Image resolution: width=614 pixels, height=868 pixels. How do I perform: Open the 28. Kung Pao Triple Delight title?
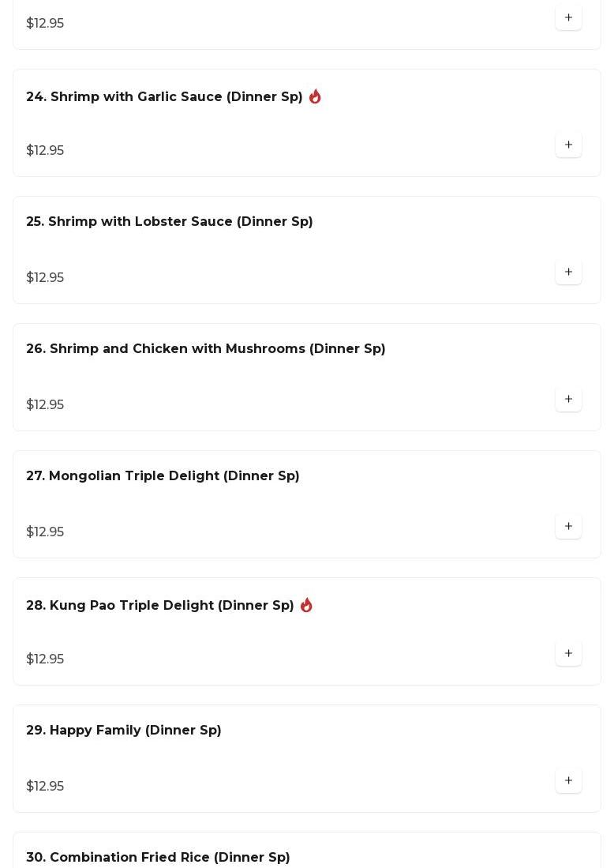point(159,606)
